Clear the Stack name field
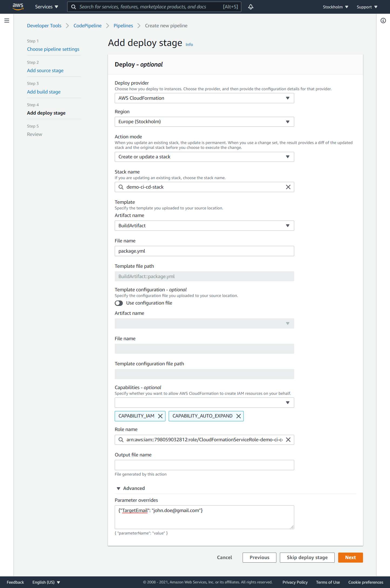This screenshot has height=588, width=390. (x=288, y=187)
